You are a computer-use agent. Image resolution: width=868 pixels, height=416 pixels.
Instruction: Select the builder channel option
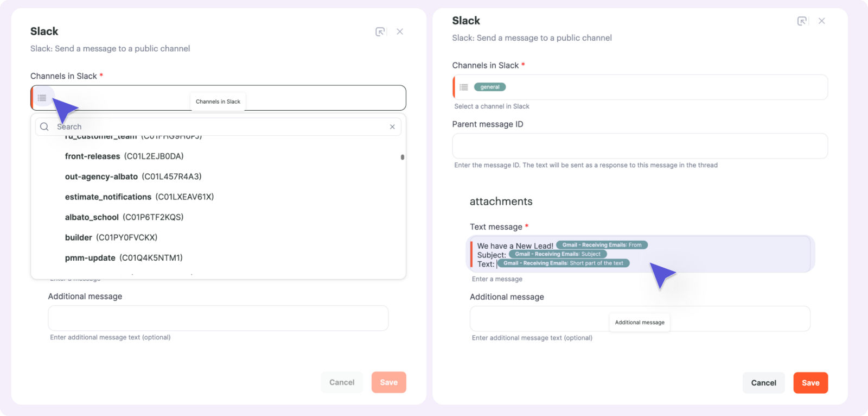pos(111,237)
